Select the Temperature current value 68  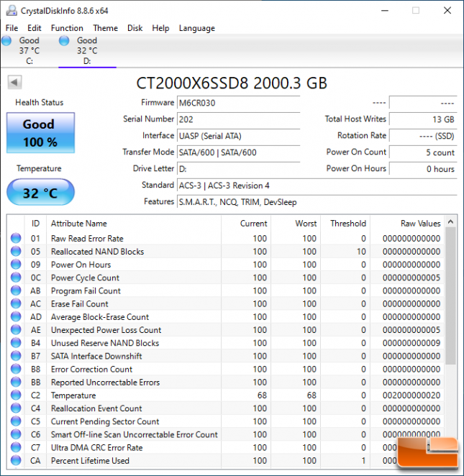[x=262, y=395]
